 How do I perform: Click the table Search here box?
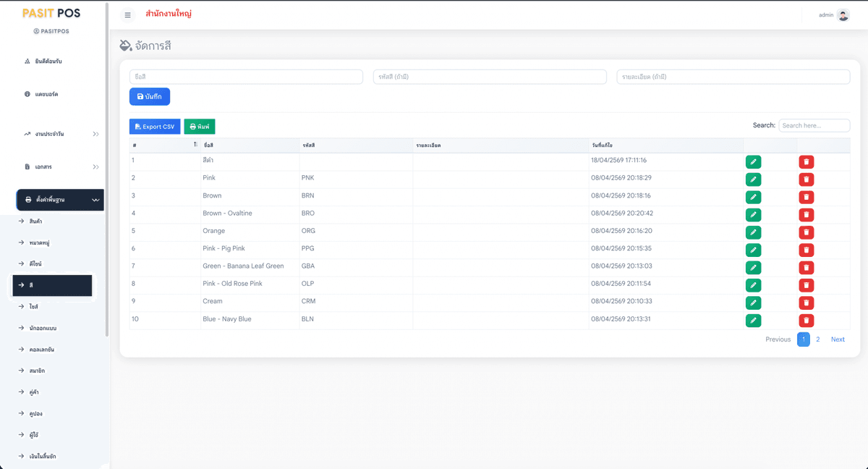pyautogui.click(x=814, y=125)
